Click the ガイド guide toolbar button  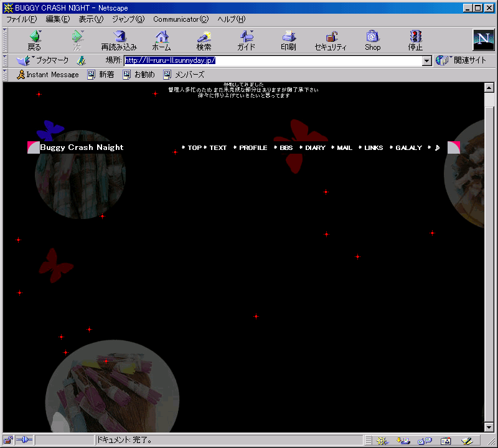246,40
